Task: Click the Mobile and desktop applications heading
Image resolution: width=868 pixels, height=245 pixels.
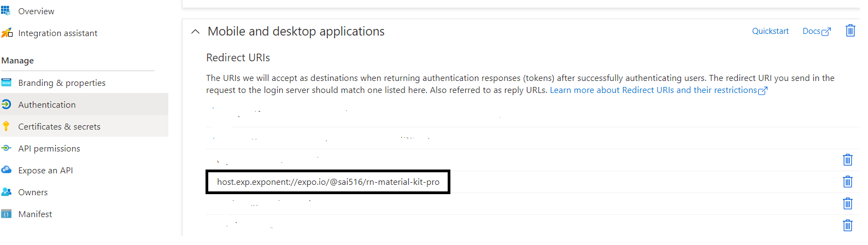Action: click(296, 32)
